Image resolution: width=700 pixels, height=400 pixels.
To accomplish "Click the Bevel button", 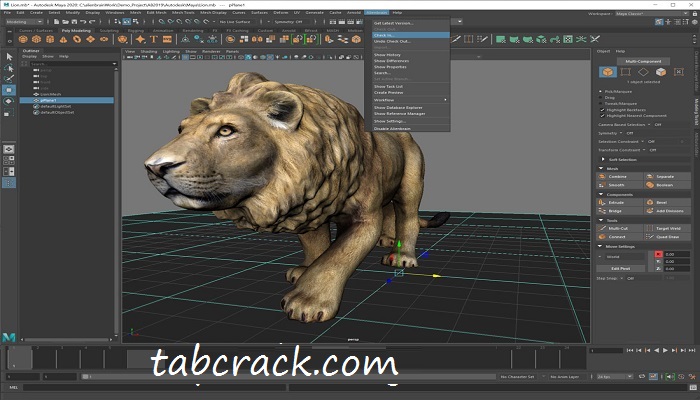I will tap(667, 203).
